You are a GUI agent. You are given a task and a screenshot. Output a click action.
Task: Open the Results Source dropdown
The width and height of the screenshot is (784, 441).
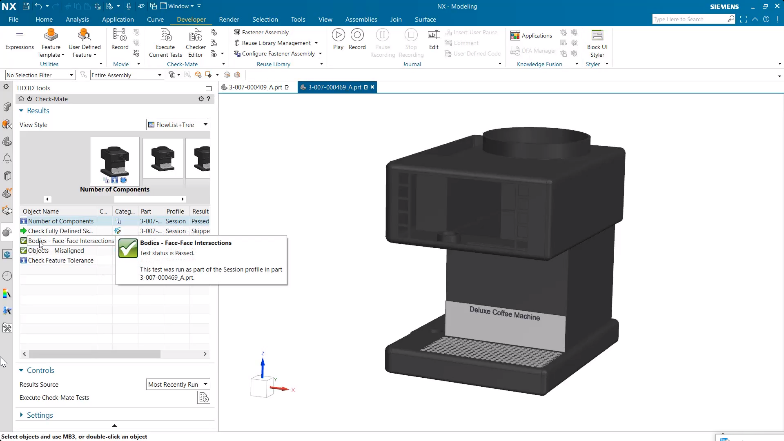[x=178, y=384]
